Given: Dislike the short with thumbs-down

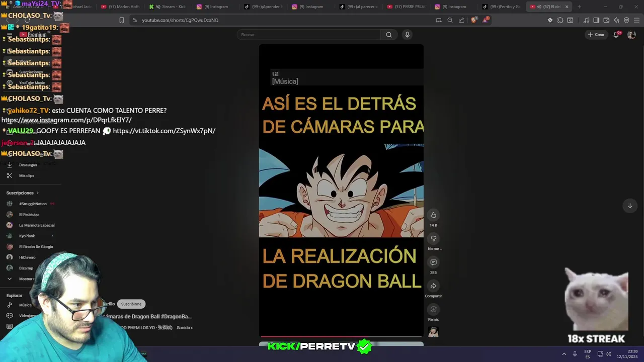Looking at the screenshot, I should 433,239.
